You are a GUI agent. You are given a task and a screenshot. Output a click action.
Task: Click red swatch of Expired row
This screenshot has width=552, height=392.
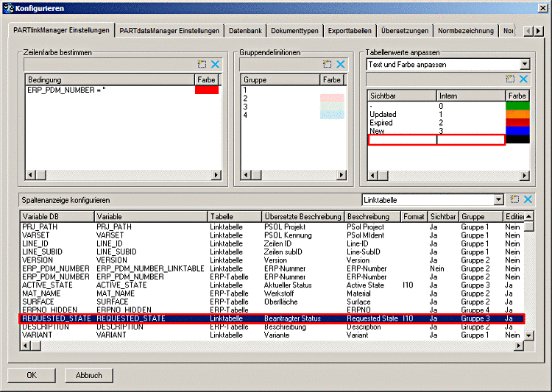coord(517,123)
